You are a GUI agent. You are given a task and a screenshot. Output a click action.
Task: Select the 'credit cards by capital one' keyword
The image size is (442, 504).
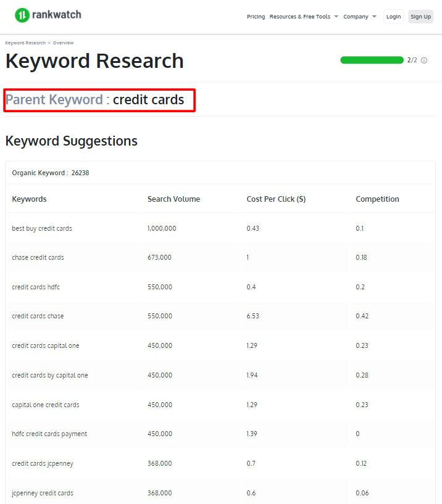pos(50,375)
